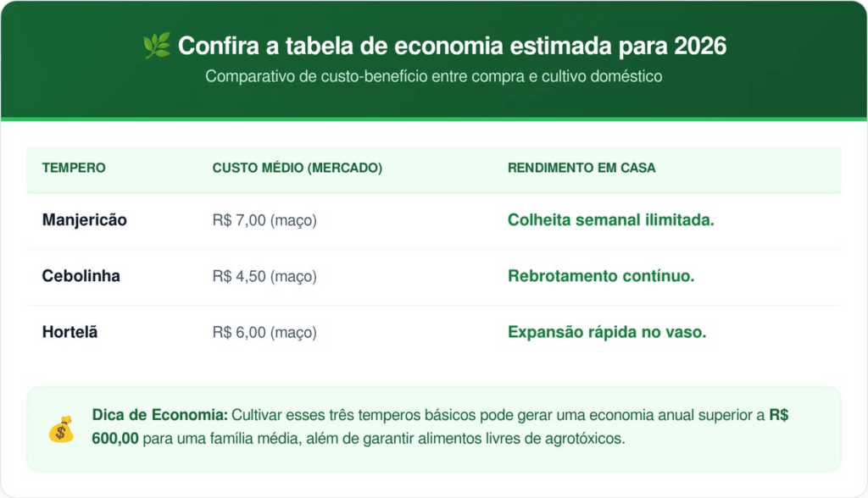Image resolution: width=868 pixels, height=498 pixels.
Task: Click the main title about 2026 savings
Action: click(x=452, y=45)
